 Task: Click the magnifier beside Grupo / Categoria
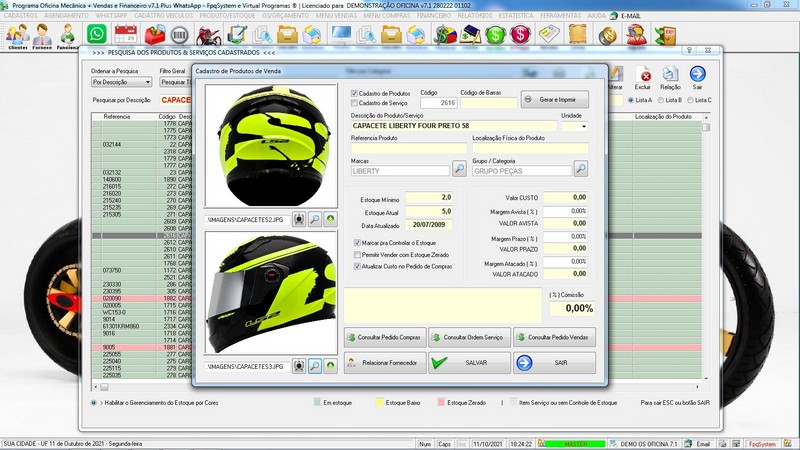580,169
